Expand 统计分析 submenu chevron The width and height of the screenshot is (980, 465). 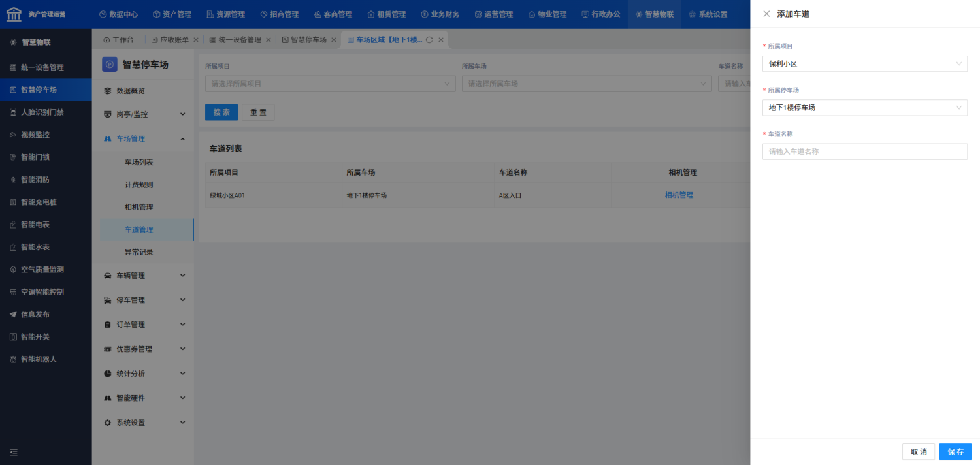tap(182, 374)
